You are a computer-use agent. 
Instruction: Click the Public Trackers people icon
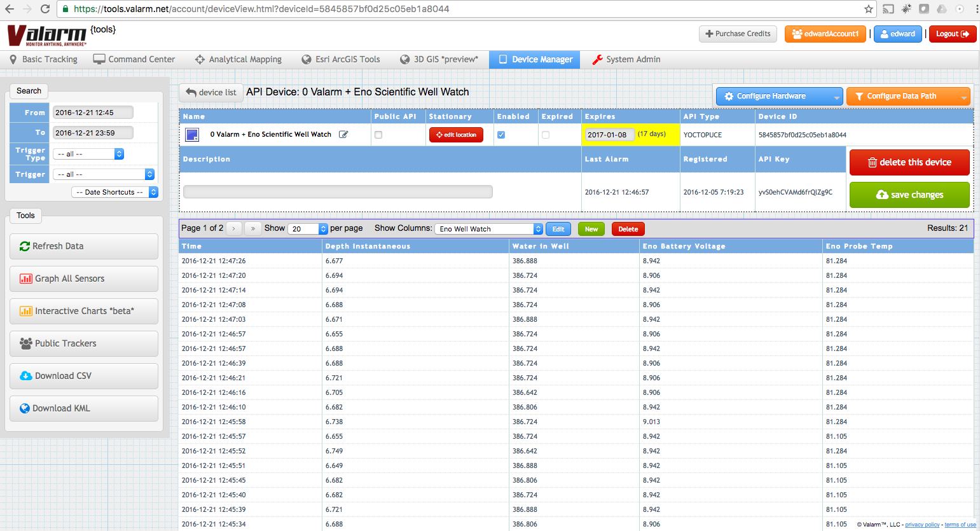tap(26, 343)
